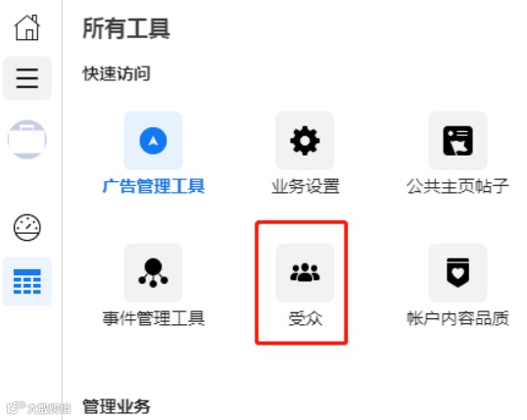Open the 广告管理工具 text link
This screenshot has height=420, width=527.
point(153,186)
